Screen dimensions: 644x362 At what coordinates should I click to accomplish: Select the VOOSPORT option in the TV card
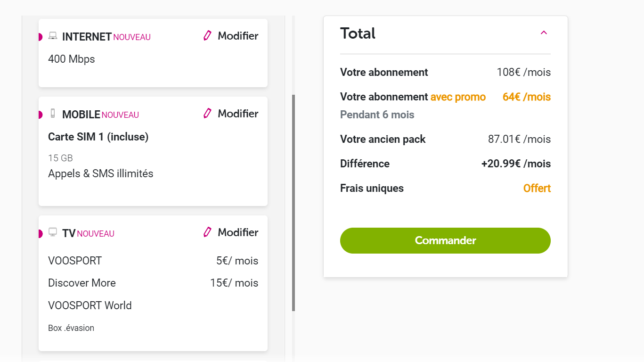[75, 260]
